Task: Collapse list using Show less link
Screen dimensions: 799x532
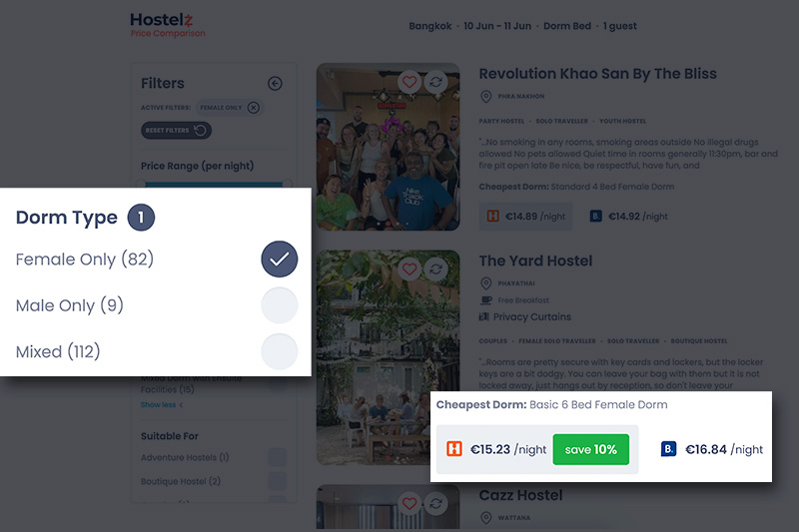Action: [158, 405]
